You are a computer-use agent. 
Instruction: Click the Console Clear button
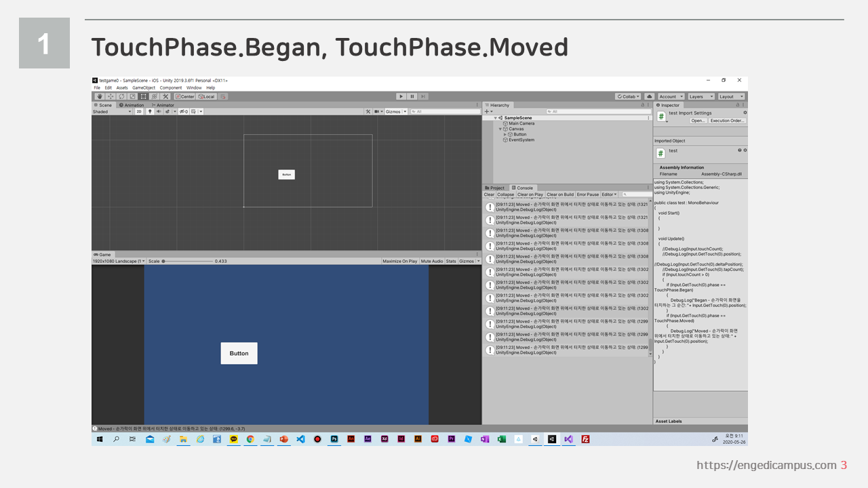click(489, 195)
